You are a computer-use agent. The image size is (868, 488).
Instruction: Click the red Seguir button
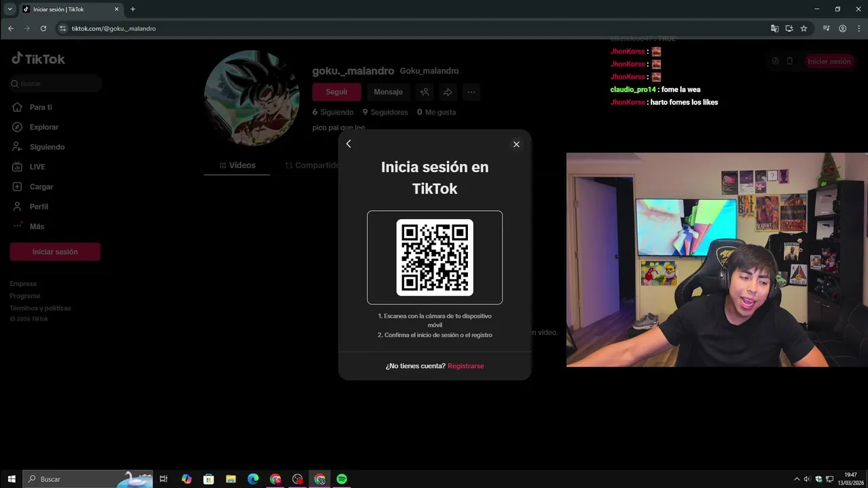point(336,92)
